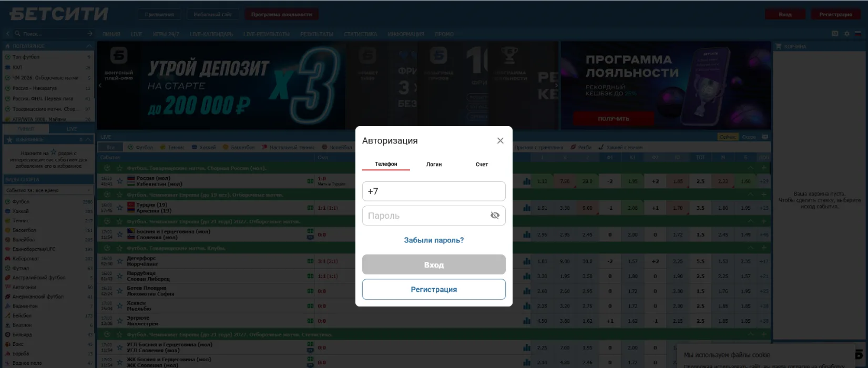868x368 pixels.
Task: Click the +7 phone number field
Action: 434,191
